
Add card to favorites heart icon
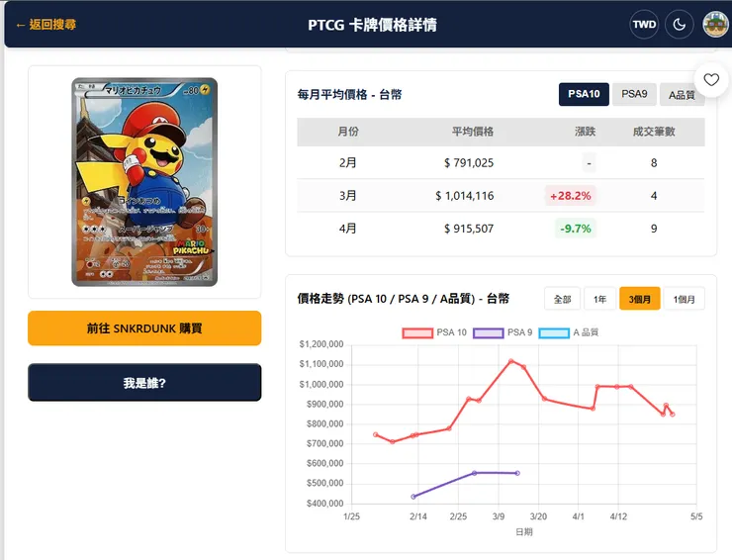tap(711, 80)
